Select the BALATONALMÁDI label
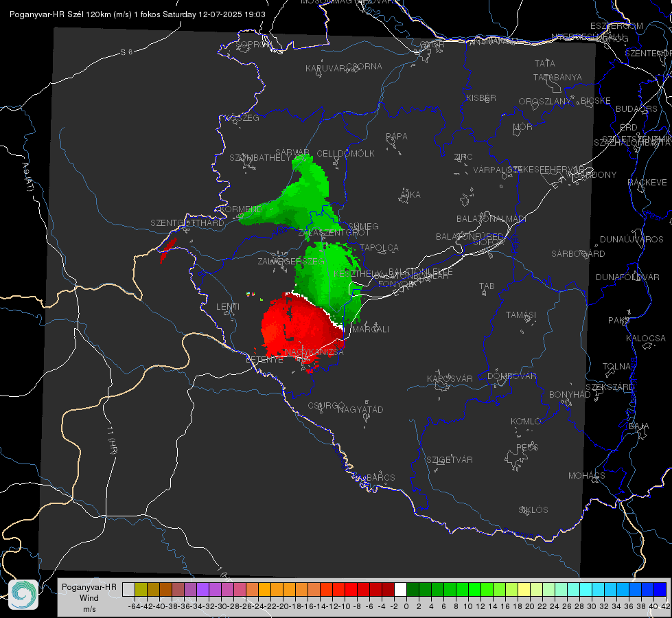Screen dimensions: 672x618 coord(491,219)
